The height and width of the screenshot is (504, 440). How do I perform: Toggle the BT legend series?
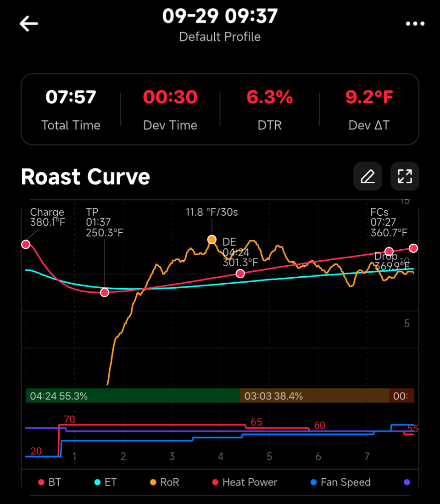pyautogui.click(x=50, y=482)
